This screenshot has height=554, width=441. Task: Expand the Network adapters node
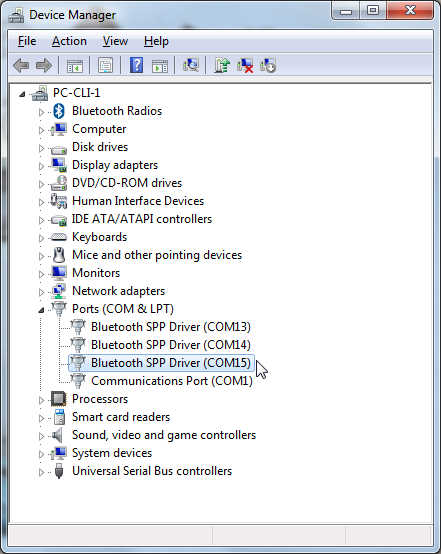[41, 292]
